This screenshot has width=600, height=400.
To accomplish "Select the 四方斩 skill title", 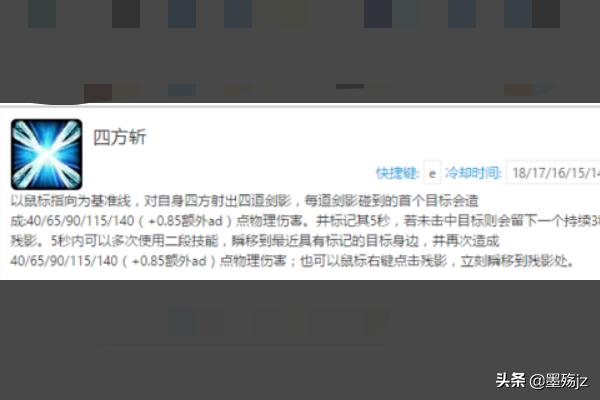I will [120, 137].
